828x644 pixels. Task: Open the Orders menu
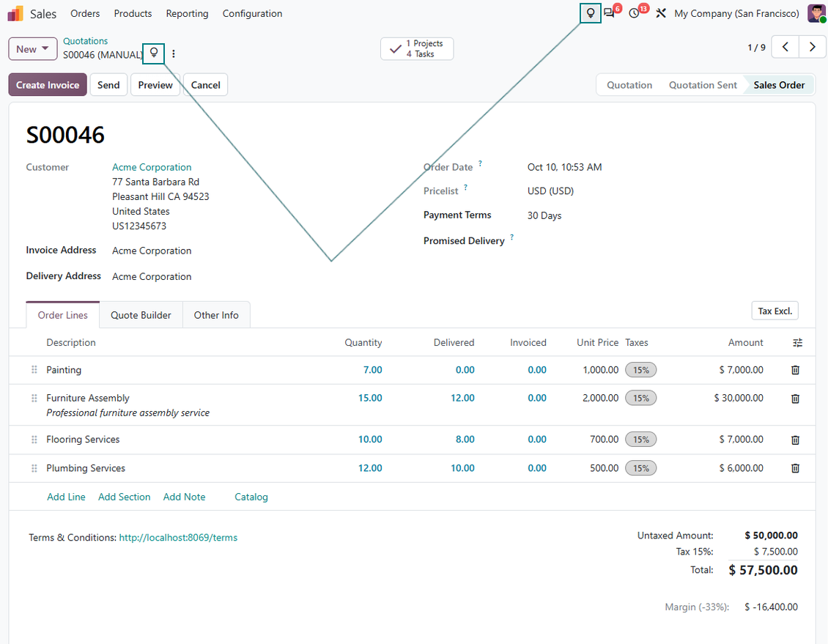click(85, 13)
